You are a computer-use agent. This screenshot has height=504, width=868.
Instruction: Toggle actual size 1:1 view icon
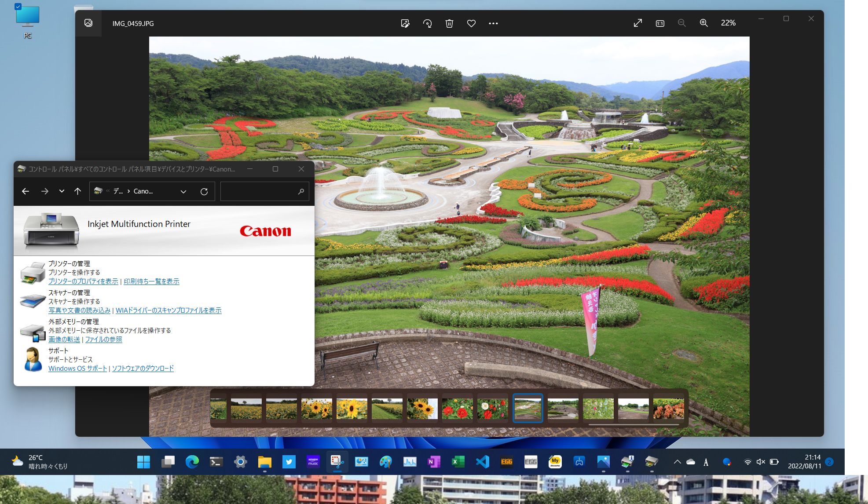pos(660,23)
